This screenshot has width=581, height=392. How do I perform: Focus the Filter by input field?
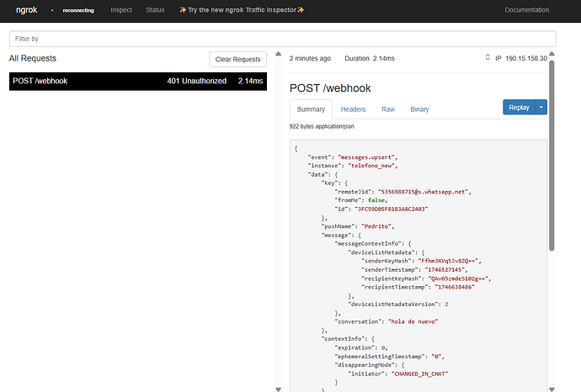[282, 39]
